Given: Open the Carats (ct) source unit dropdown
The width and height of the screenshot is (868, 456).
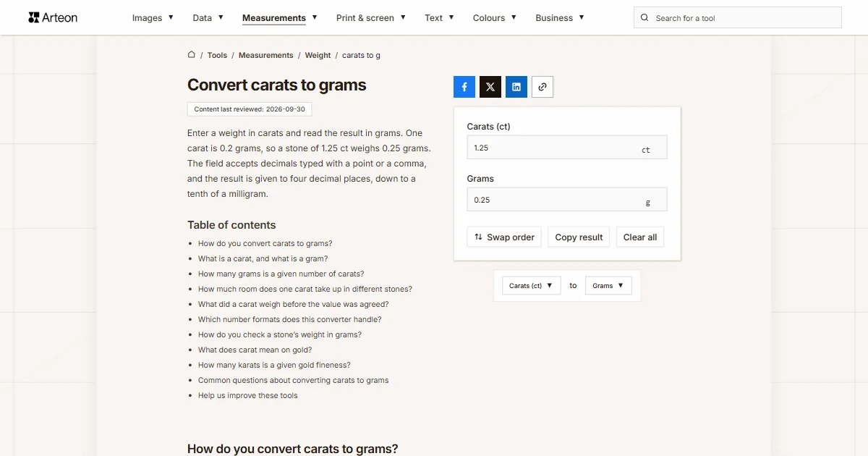Looking at the screenshot, I should pyautogui.click(x=531, y=286).
